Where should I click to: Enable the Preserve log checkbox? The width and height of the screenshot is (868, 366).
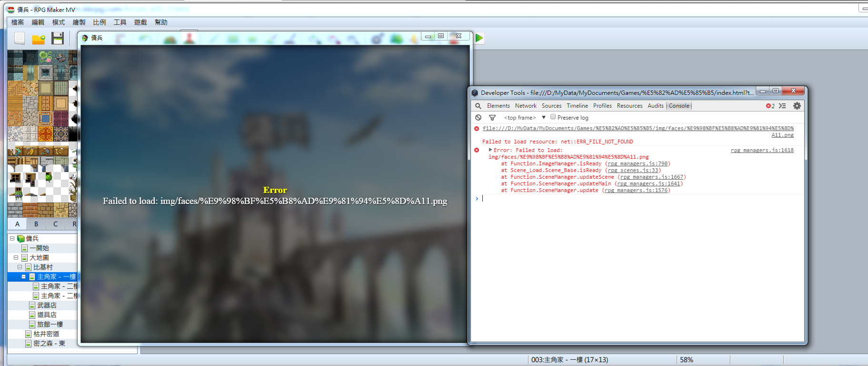click(553, 117)
